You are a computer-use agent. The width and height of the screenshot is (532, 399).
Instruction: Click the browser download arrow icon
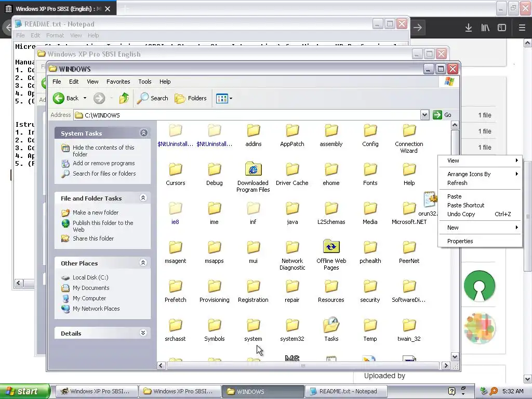(468, 28)
